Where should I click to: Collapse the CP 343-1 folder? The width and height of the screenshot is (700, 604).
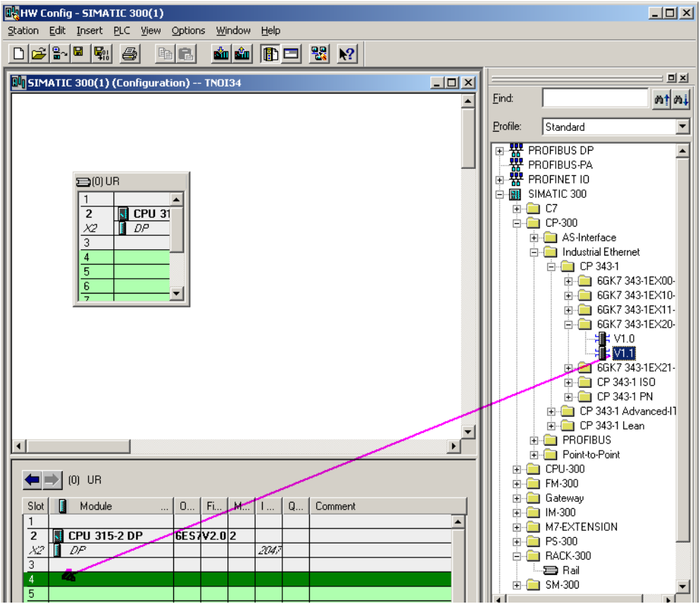[x=551, y=267]
